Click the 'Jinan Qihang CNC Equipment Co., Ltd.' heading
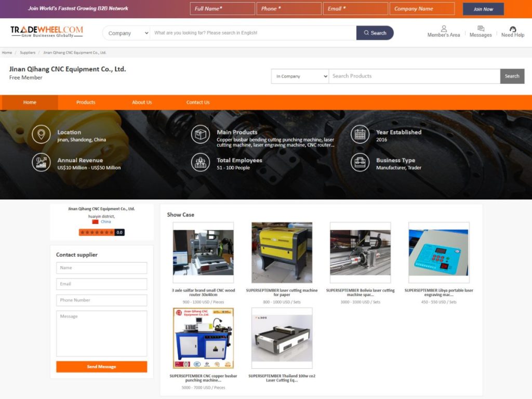This screenshot has height=399, width=532. 68,69
